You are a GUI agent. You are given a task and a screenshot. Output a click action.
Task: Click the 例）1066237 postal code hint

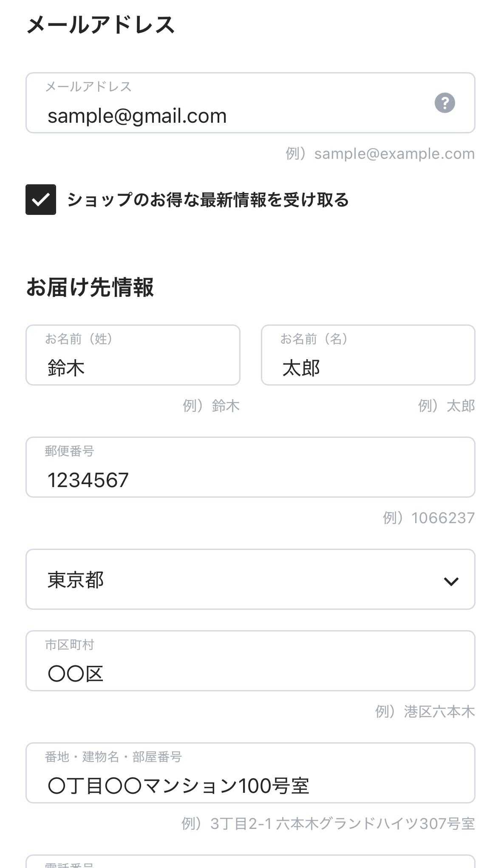429,518
